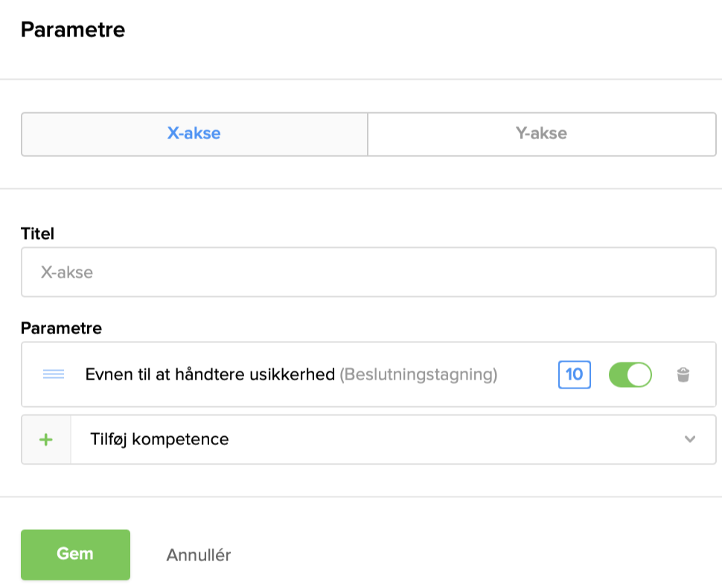Click the white knob of the toggle
The width and height of the screenshot is (722, 588).
(x=639, y=375)
